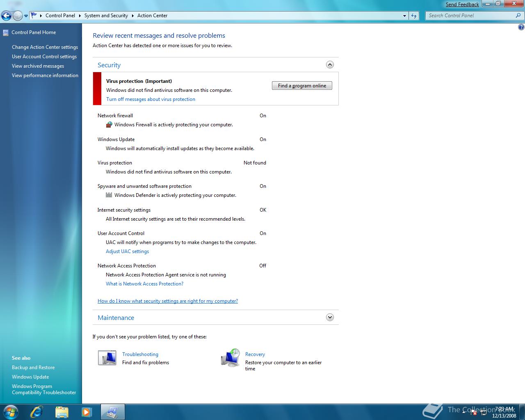Open Windows Program Compatibility Troubleshooter

point(44,389)
